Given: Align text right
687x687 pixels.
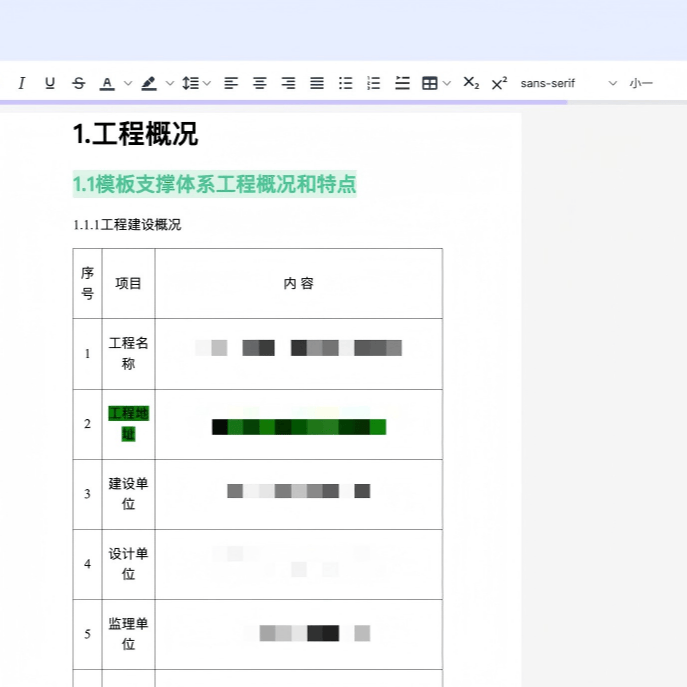Looking at the screenshot, I should coord(288,83).
